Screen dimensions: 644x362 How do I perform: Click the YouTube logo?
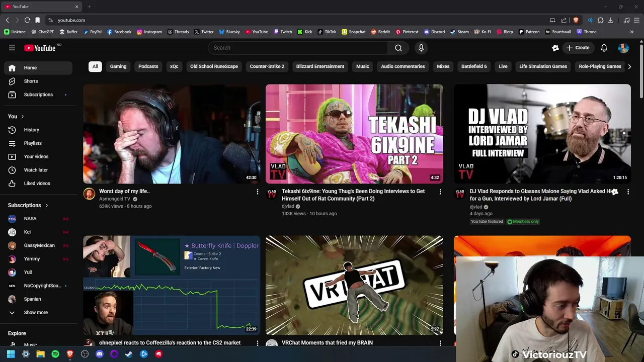40,48
